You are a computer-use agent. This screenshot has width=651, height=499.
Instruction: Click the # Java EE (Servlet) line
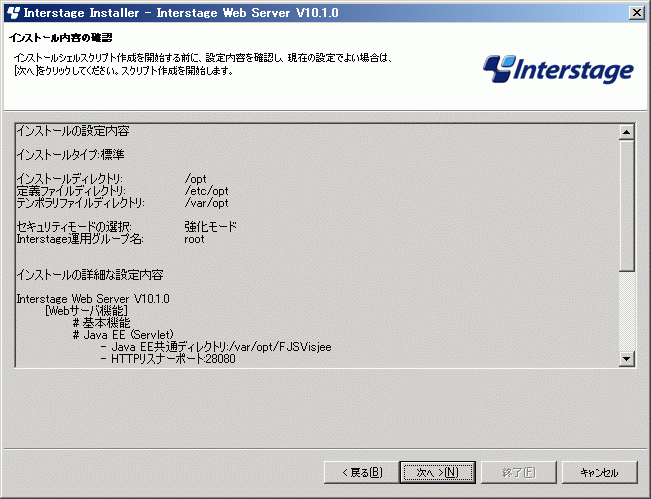coord(123,335)
